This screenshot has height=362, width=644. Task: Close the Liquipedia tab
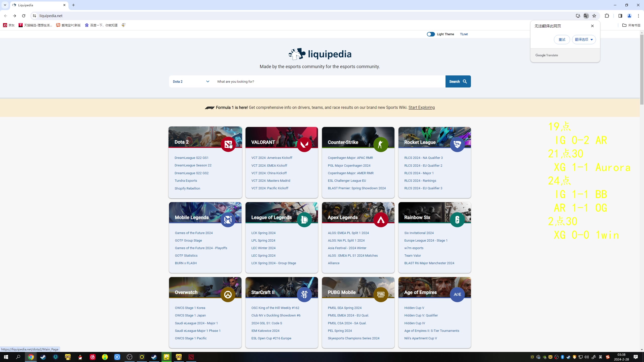[x=64, y=5]
